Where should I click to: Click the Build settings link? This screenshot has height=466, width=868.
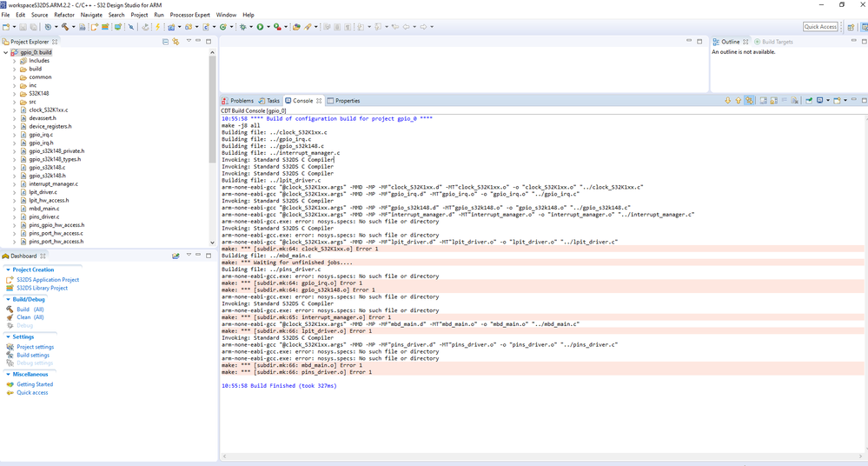click(x=33, y=356)
